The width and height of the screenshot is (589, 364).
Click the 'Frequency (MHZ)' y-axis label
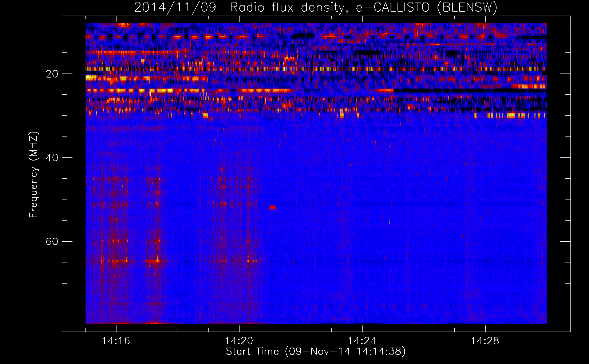click(33, 175)
